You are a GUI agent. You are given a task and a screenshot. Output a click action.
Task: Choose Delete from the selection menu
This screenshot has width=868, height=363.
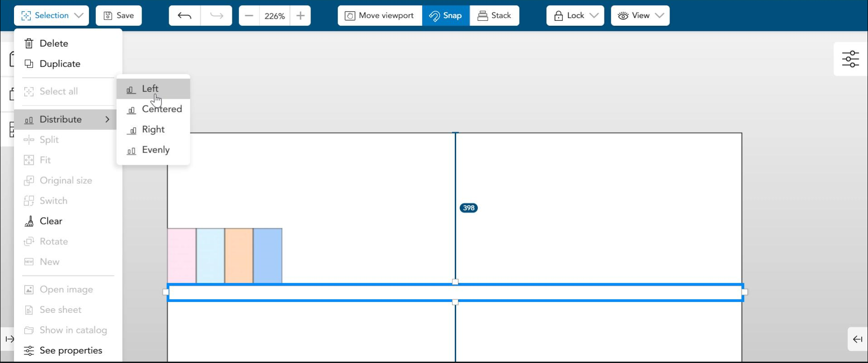tap(68, 43)
